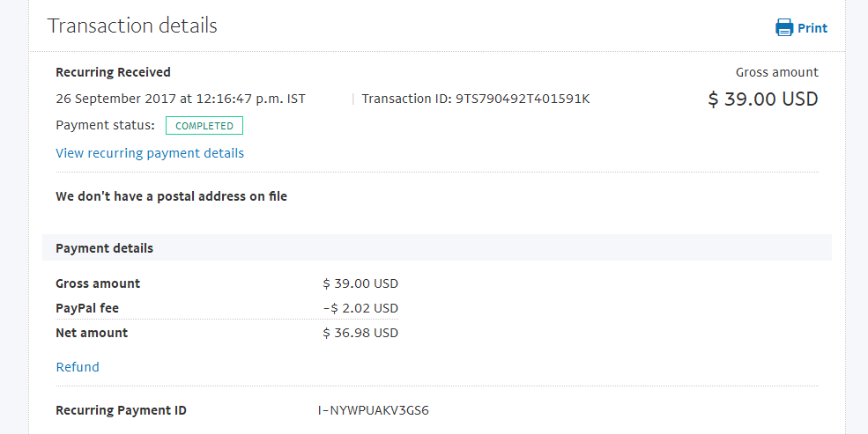Click the Refund link
This screenshot has height=434, width=868.
point(78,367)
